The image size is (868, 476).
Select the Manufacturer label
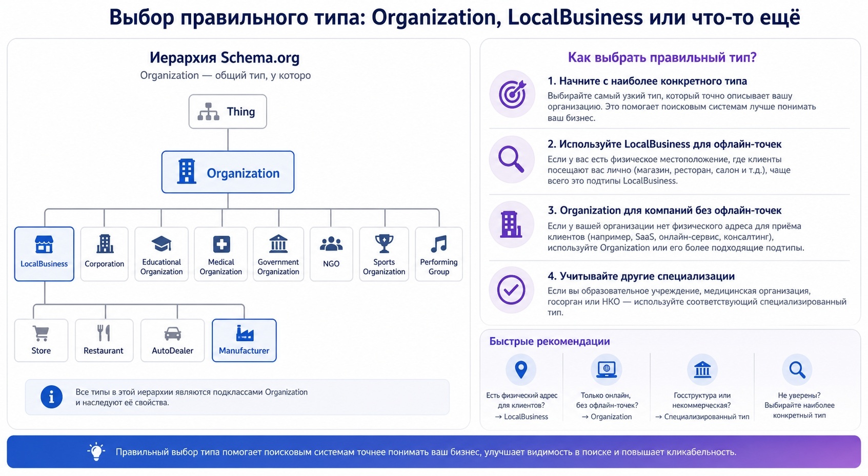pyautogui.click(x=244, y=351)
